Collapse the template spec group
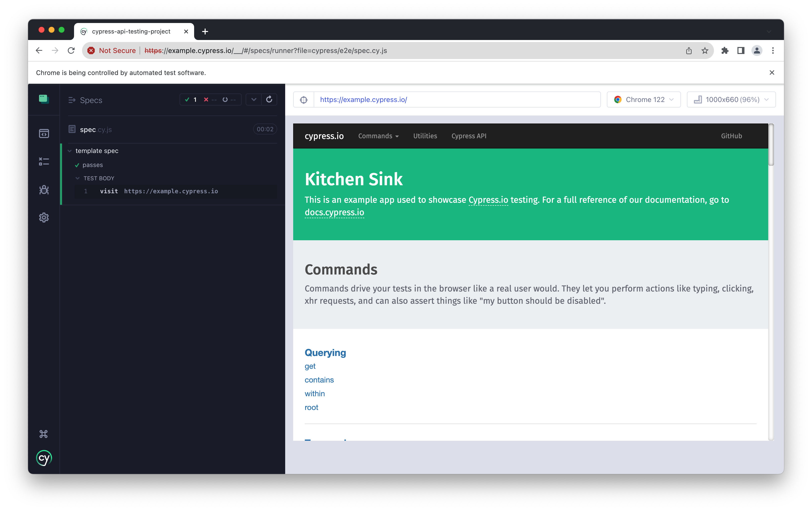 pos(70,151)
